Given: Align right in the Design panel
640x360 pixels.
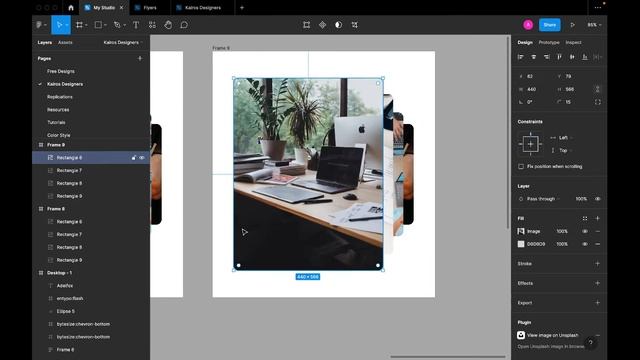Looking at the screenshot, I should (547, 57).
